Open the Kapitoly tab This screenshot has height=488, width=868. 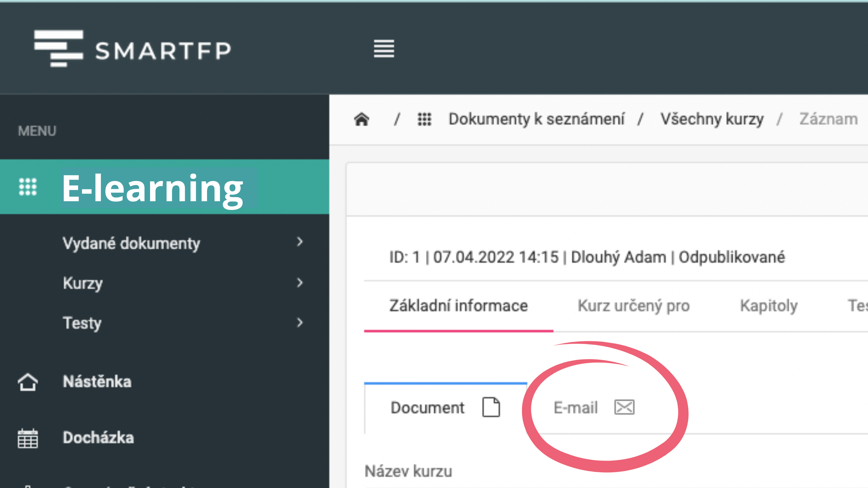click(x=769, y=306)
